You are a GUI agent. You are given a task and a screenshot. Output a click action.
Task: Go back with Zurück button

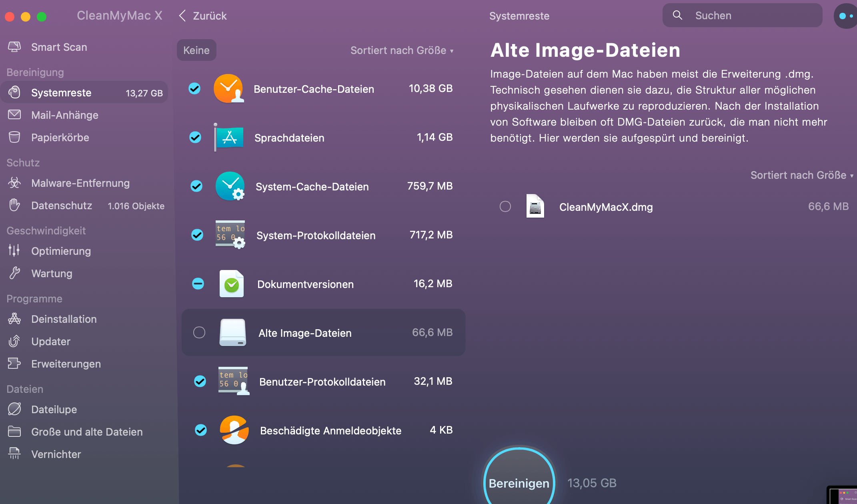203,16
